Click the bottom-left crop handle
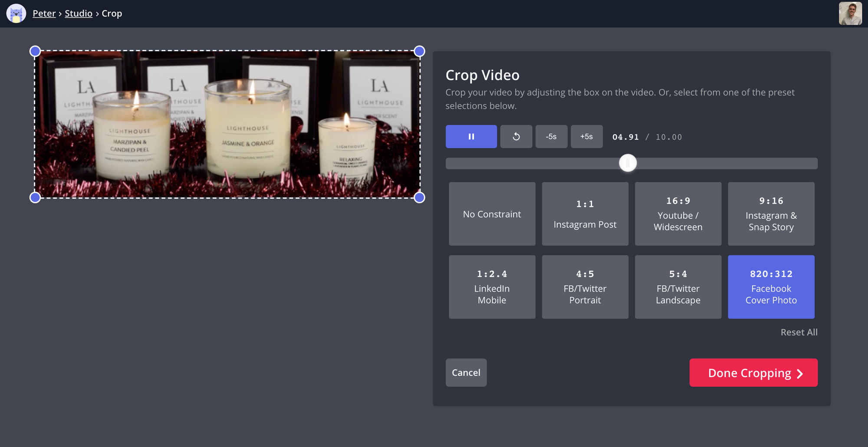The height and width of the screenshot is (447, 868). [35, 197]
